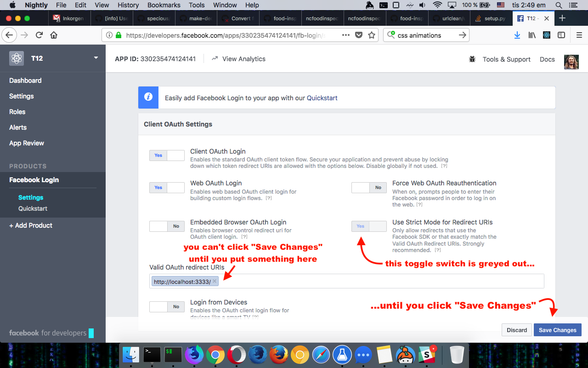Viewport: 588px width, 368px height.
Task: Enable Force Web OAuth Reauthentication switch
Action: click(x=369, y=187)
